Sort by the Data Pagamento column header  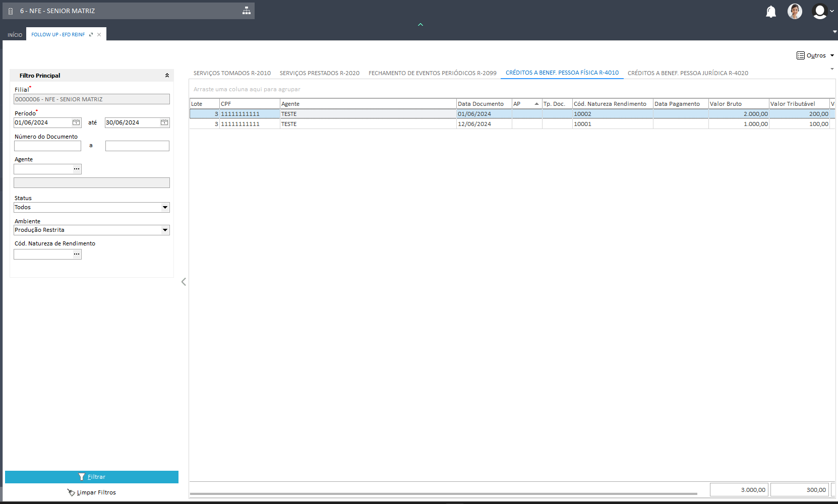[x=681, y=104]
